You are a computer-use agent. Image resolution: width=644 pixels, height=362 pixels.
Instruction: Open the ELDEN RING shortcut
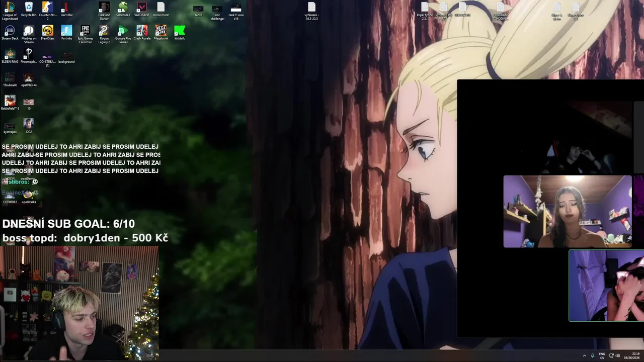[x=10, y=56]
